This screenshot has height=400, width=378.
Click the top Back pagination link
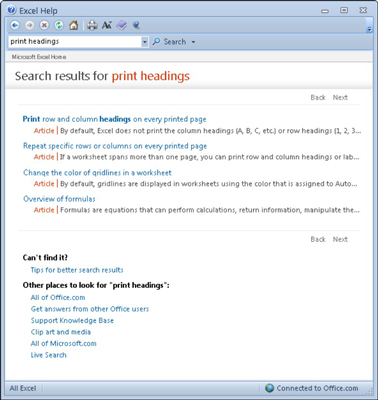tap(318, 97)
